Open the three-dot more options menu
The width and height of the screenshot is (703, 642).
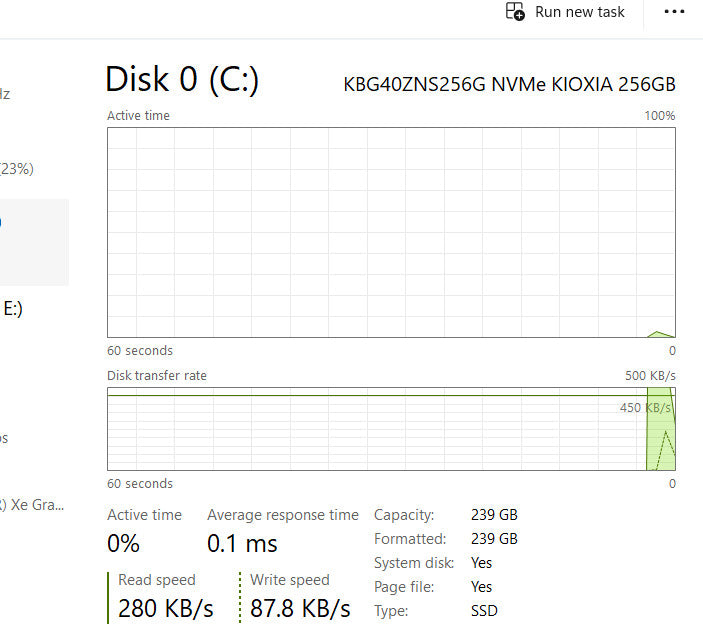click(675, 12)
